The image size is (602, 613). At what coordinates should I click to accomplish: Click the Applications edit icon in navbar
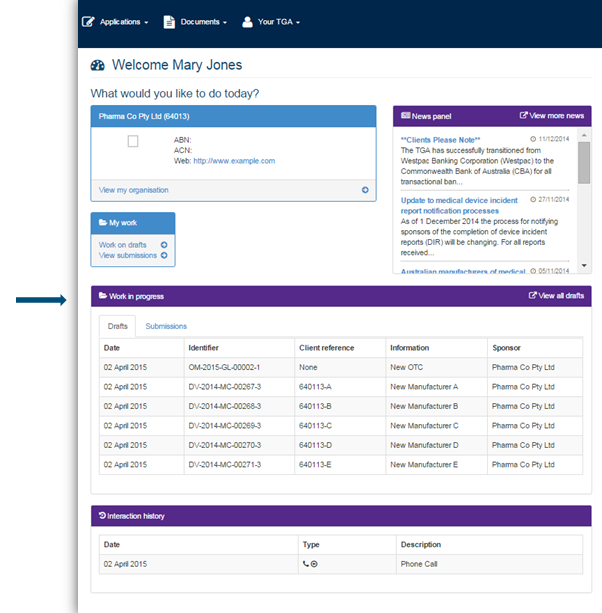[x=88, y=21]
